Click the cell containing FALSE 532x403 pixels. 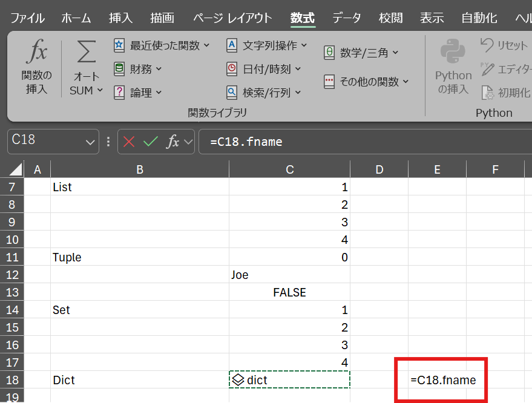pos(290,292)
